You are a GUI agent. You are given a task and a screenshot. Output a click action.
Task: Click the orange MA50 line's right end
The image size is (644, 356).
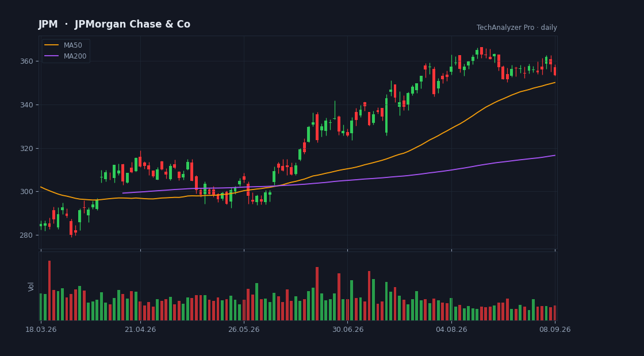[x=554, y=83]
